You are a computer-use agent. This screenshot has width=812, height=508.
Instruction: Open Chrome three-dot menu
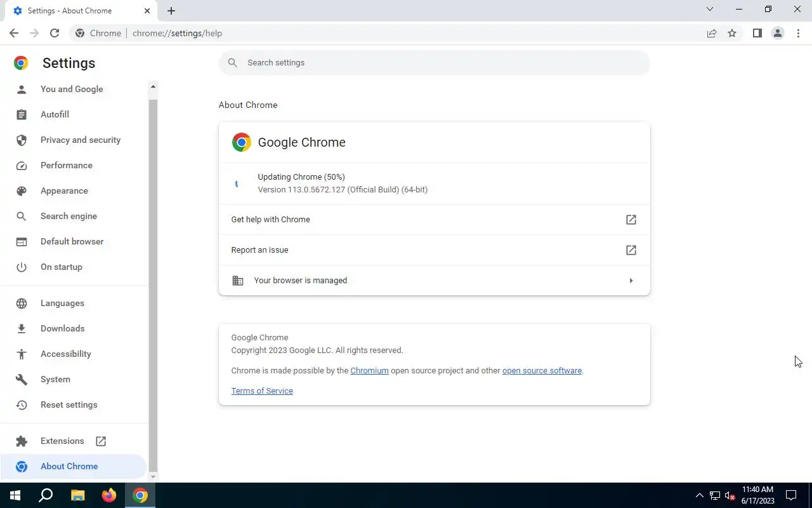coord(798,33)
